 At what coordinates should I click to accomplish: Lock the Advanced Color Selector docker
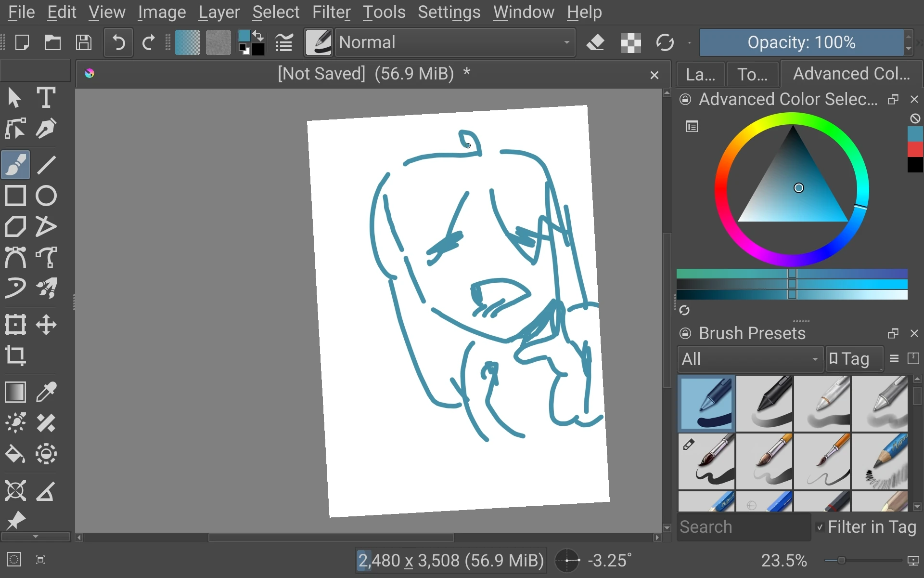pos(685,99)
